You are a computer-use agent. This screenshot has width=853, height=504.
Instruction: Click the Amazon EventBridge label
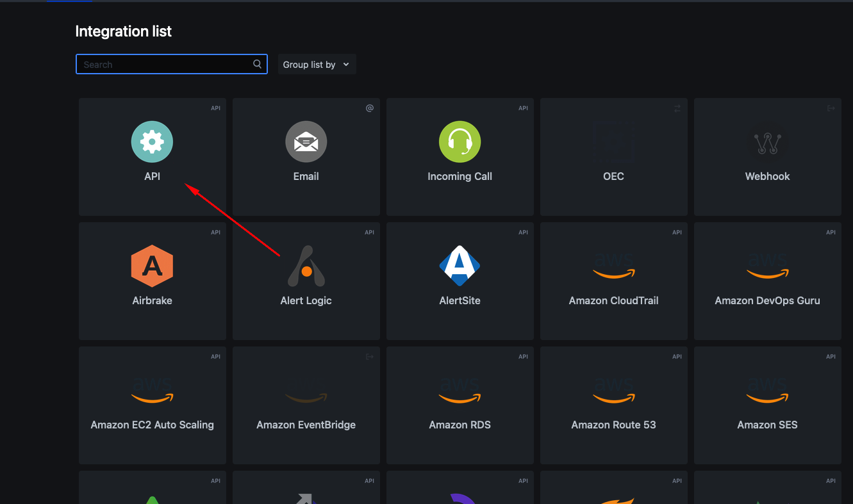(306, 425)
